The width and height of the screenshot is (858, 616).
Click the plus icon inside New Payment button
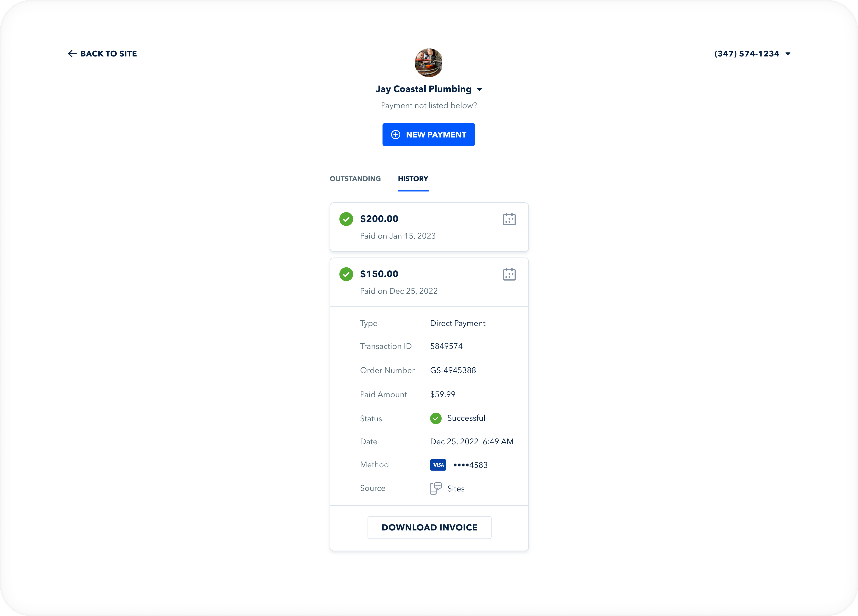click(x=396, y=135)
